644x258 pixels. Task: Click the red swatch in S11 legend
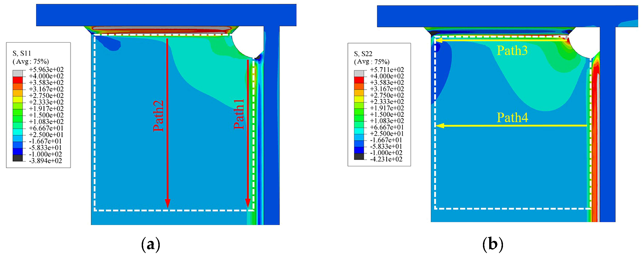18,80
